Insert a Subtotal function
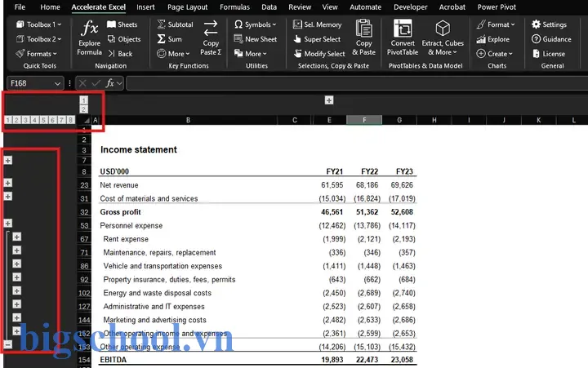 pyautogui.click(x=175, y=24)
